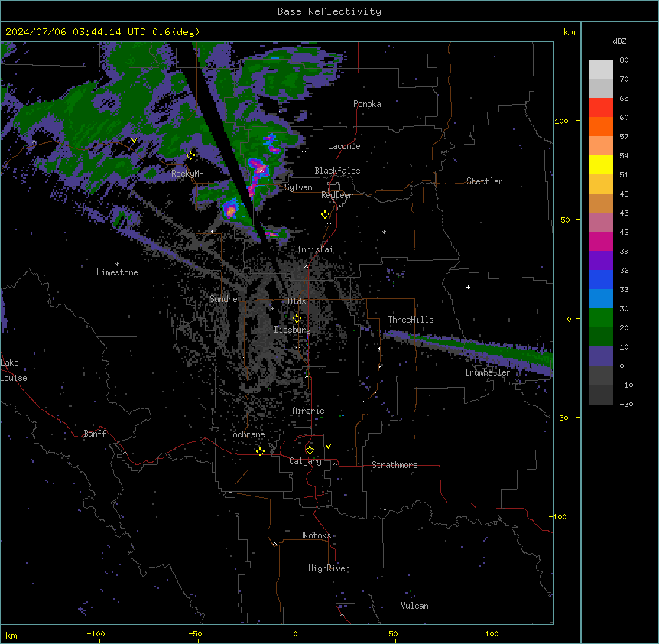Image resolution: width=659 pixels, height=644 pixels.
Task: Click the Drumheller label
Action: pos(488,372)
